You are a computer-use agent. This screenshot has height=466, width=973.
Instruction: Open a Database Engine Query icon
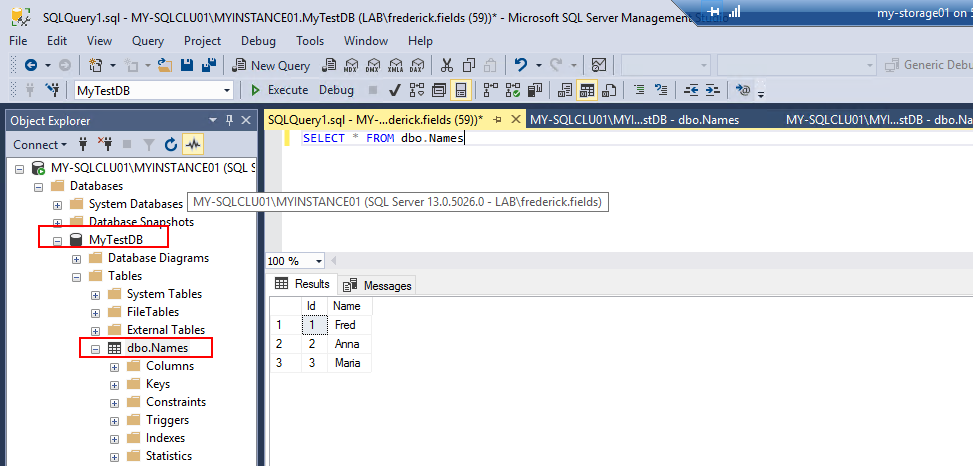[x=329, y=65]
